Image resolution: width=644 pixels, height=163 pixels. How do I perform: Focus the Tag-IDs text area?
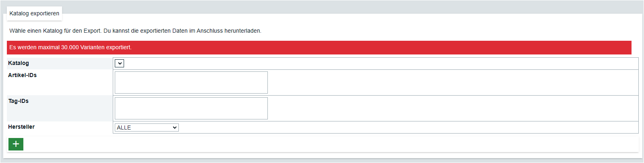tap(191, 108)
